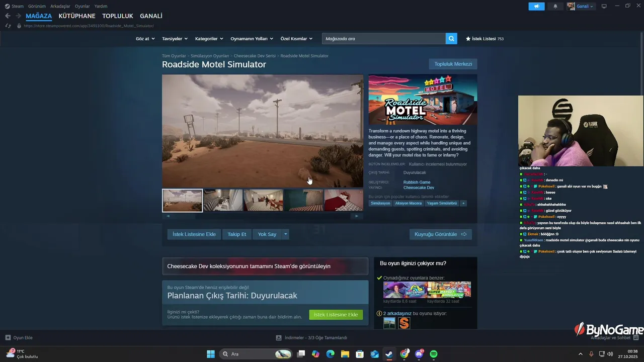Click the Task View taskbar icon
644x362 pixels.
coord(301,354)
